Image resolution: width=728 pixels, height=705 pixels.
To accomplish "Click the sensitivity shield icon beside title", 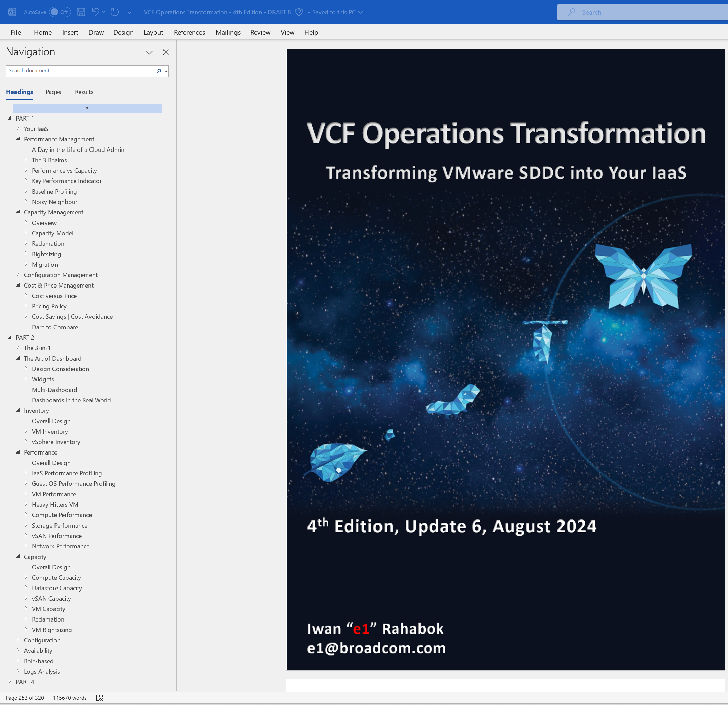I will click(x=299, y=12).
